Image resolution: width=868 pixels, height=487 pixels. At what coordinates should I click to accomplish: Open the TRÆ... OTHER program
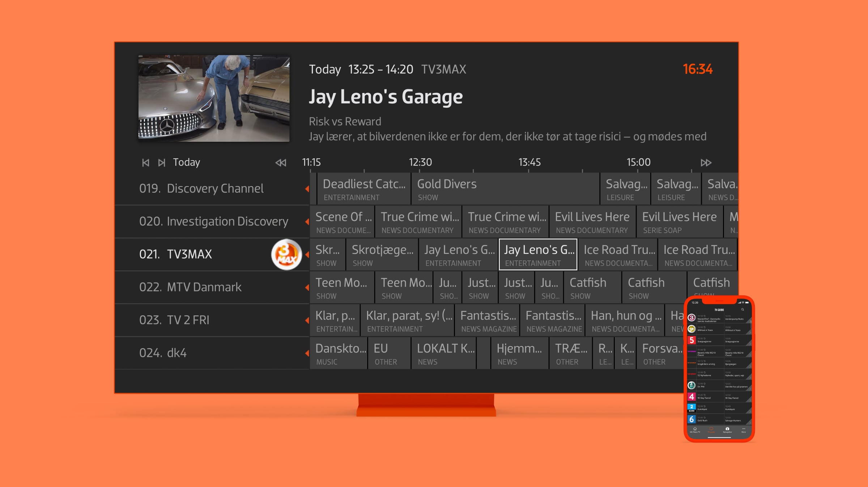pos(571,353)
